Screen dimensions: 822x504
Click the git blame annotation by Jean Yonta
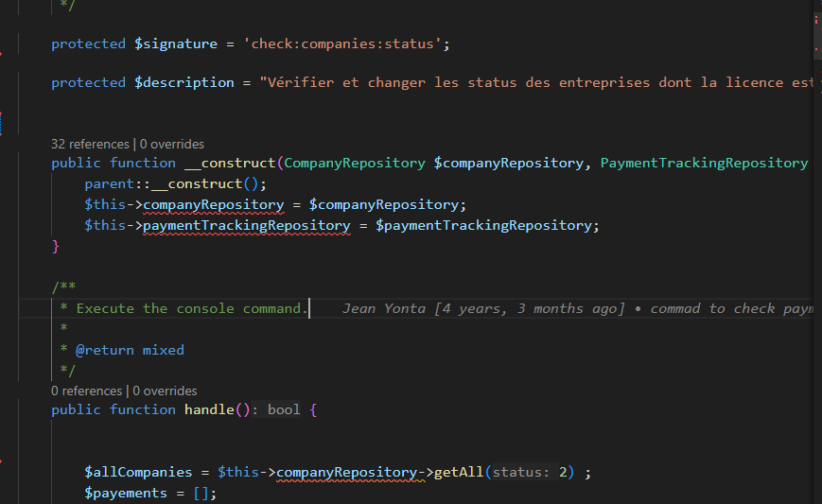[578, 308]
